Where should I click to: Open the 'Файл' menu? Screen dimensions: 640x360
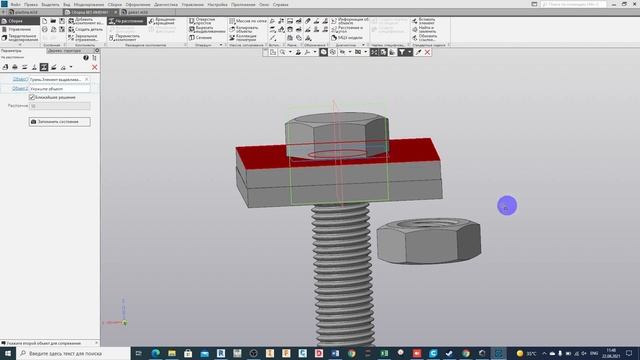pos(16,4)
